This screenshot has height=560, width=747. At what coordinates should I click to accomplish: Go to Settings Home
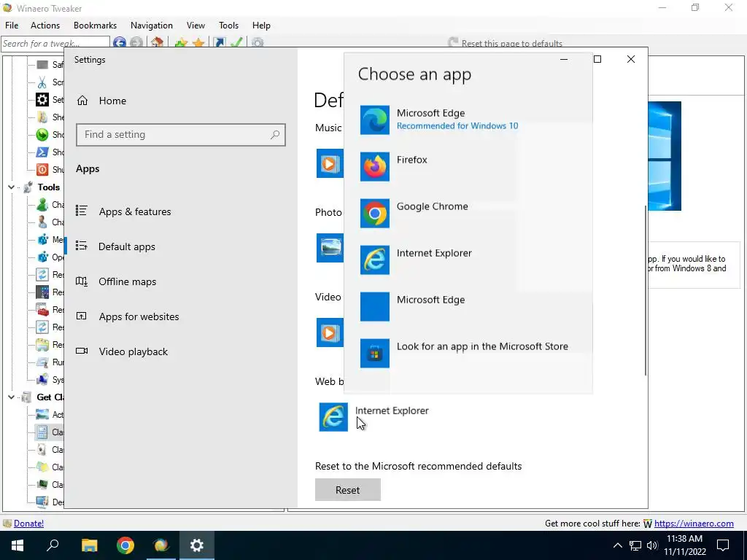coord(101,101)
